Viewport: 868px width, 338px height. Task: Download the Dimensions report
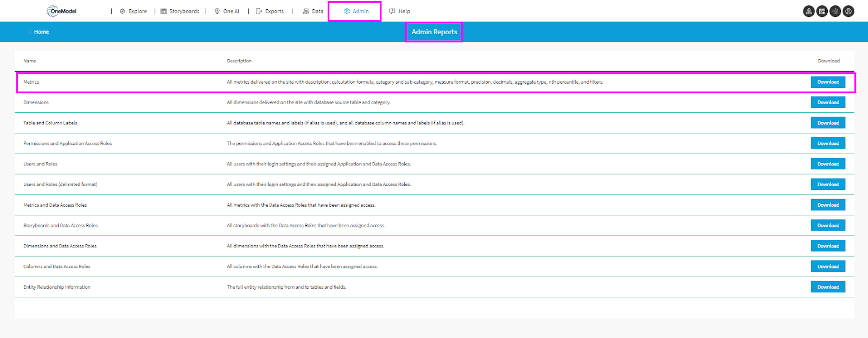[x=828, y=103]
